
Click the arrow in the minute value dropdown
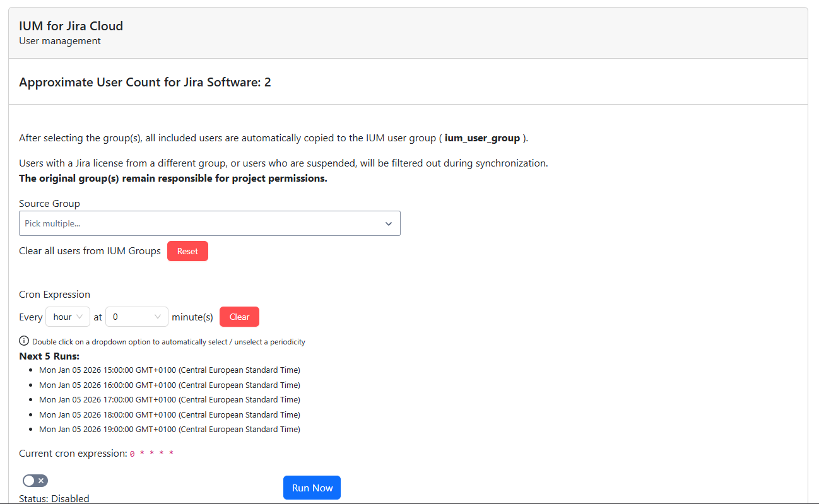[158, 317]
